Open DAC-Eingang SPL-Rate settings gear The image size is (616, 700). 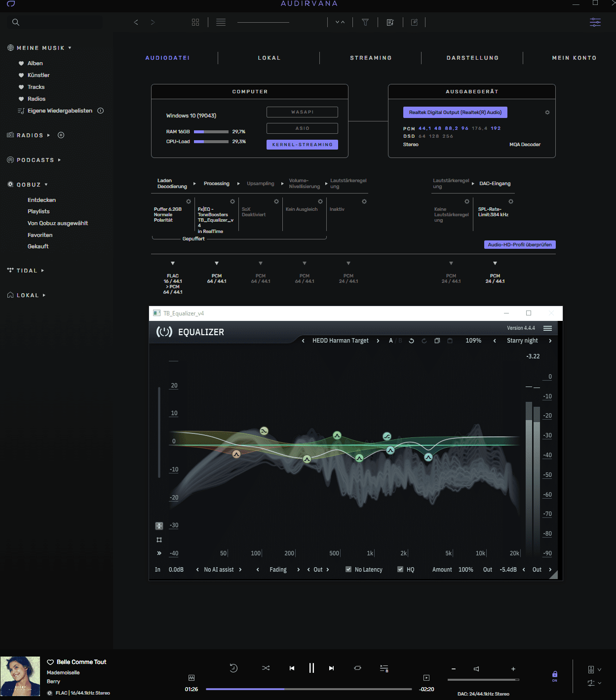tap(511, 201)
